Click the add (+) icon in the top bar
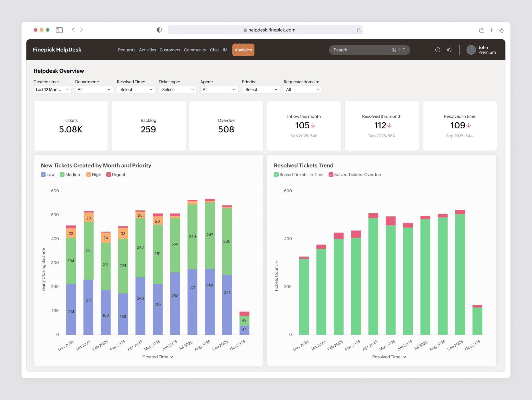 click(x=438, y=50)
